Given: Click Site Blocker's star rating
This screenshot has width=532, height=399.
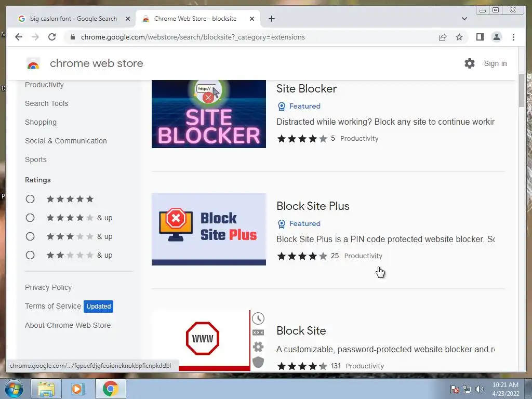Looking at the screenshot, I should click(x=302, y=138).
